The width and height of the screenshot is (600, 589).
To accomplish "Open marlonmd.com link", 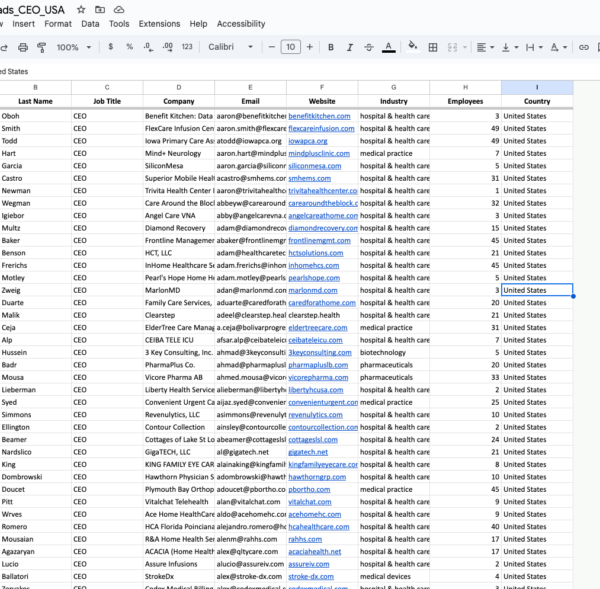I will [x=313, y=290].
